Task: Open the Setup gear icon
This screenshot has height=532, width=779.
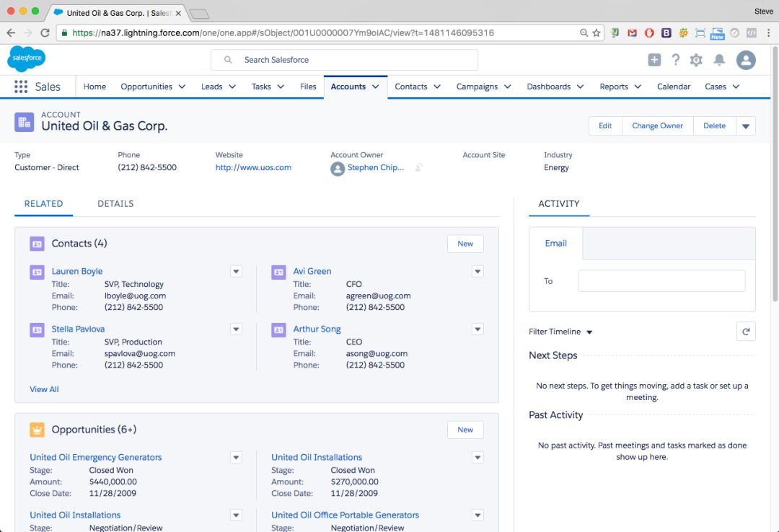Action: point(696,60)
